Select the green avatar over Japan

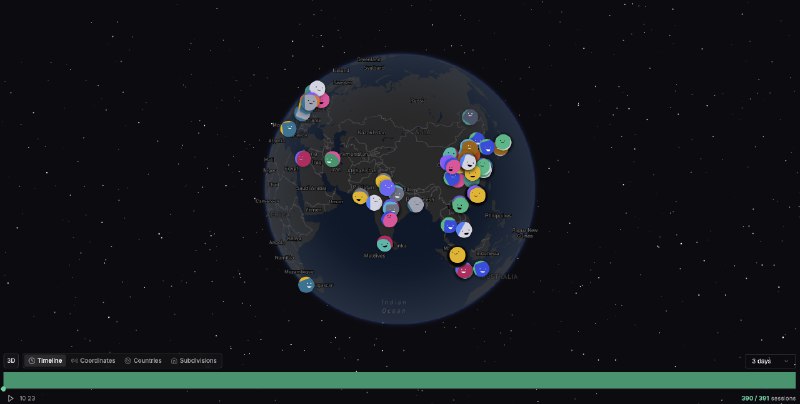tap(503, 143)
